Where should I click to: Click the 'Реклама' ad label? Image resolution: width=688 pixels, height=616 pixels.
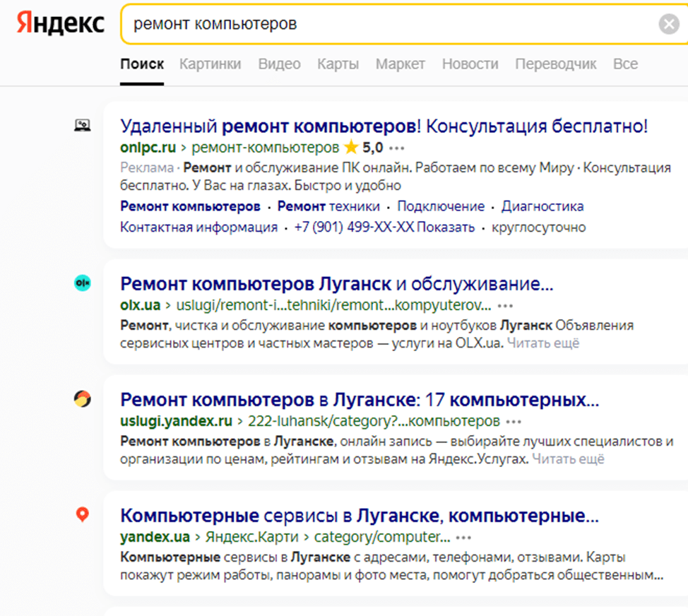click(147, 167)
